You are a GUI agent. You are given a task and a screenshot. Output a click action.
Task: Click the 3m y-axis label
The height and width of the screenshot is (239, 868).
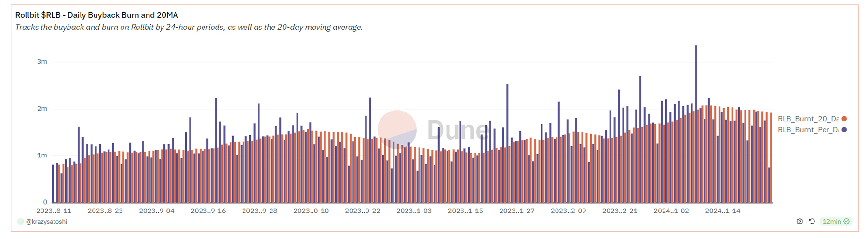coord(42,61)
